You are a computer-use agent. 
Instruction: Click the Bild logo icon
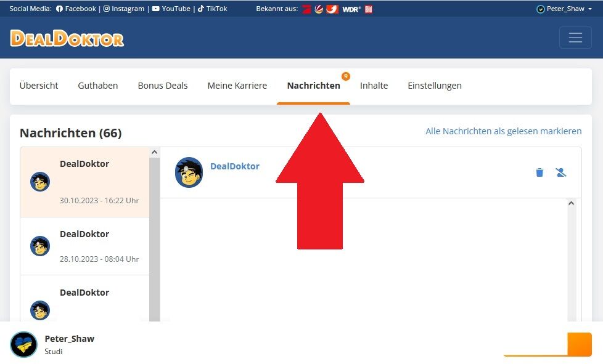369,9
